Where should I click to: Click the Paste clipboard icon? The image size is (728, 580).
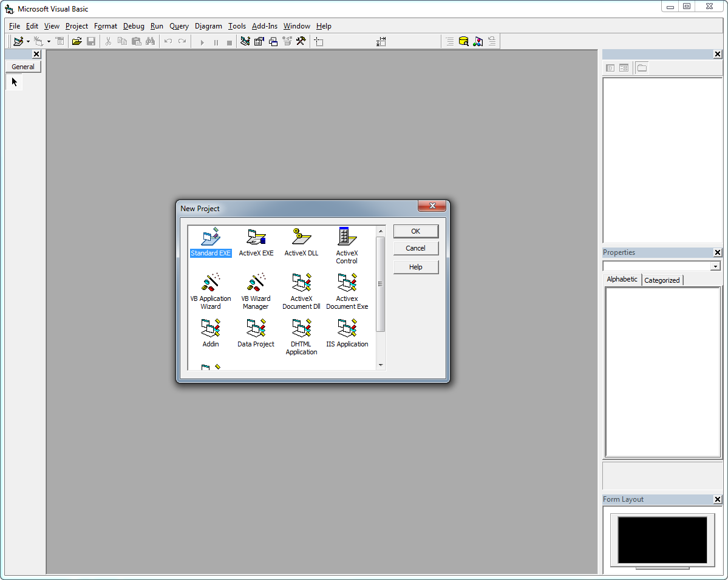click(136, 41)
